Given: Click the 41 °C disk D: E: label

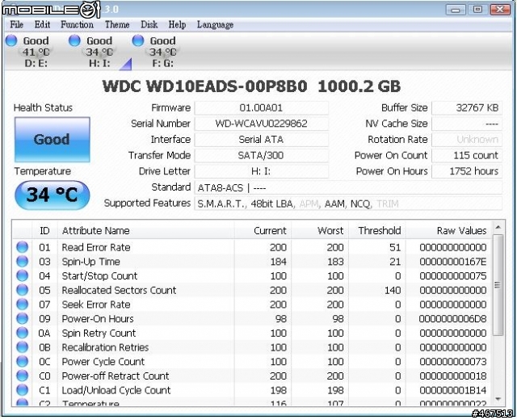Looking at the screenshot, I should 36,52.
